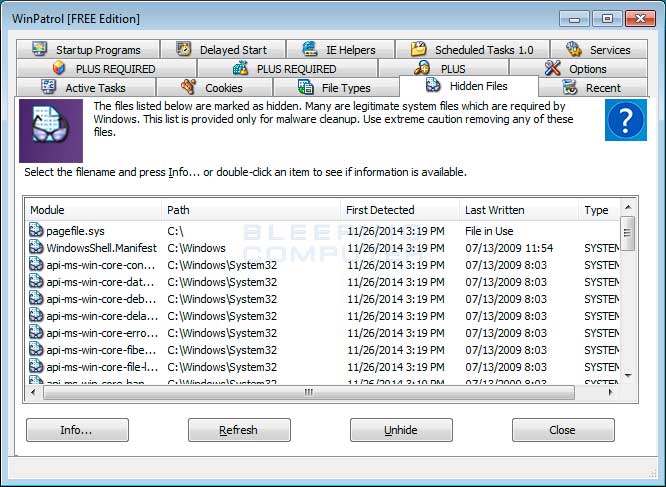Viewport: 666px width, 487px height.
Task: Click the Options tools icon
Action: tap(553, 68)
